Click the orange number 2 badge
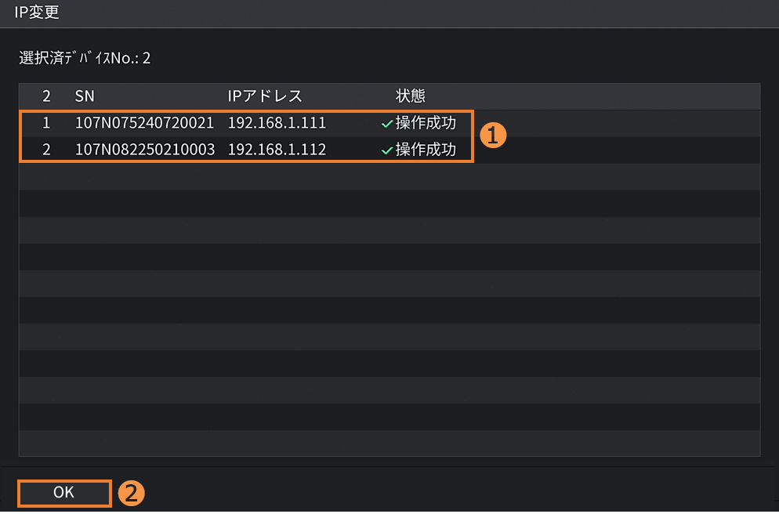The width and height of the screenshot is (779, 532). pos(132,493)
